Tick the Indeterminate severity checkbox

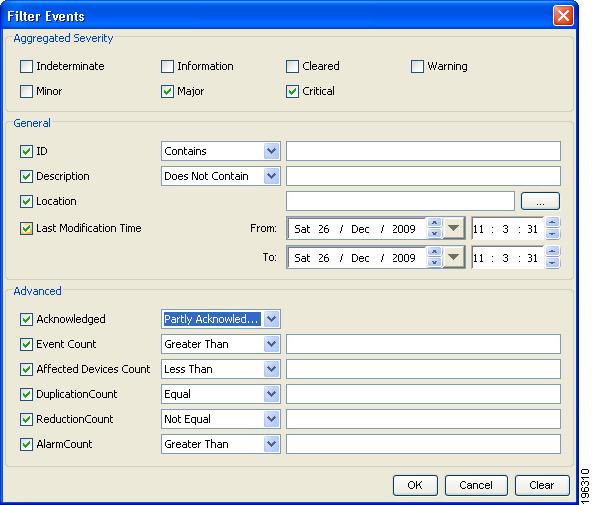[x=26, y=66]
